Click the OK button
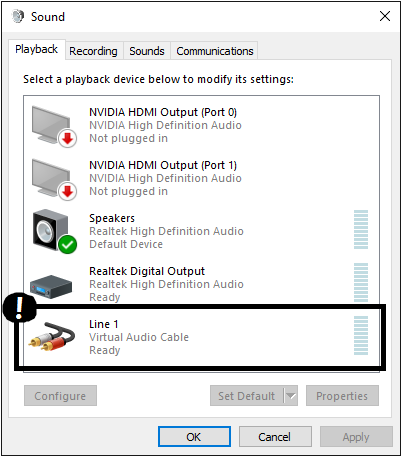This screenshot has width=402, height=457. (x=194, y=436)
